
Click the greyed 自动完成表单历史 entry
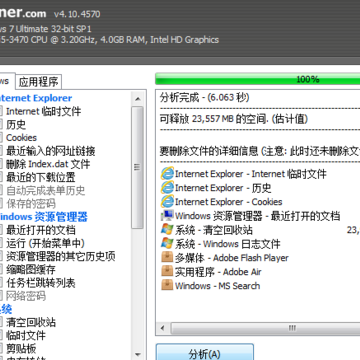[x=46, y=190]
